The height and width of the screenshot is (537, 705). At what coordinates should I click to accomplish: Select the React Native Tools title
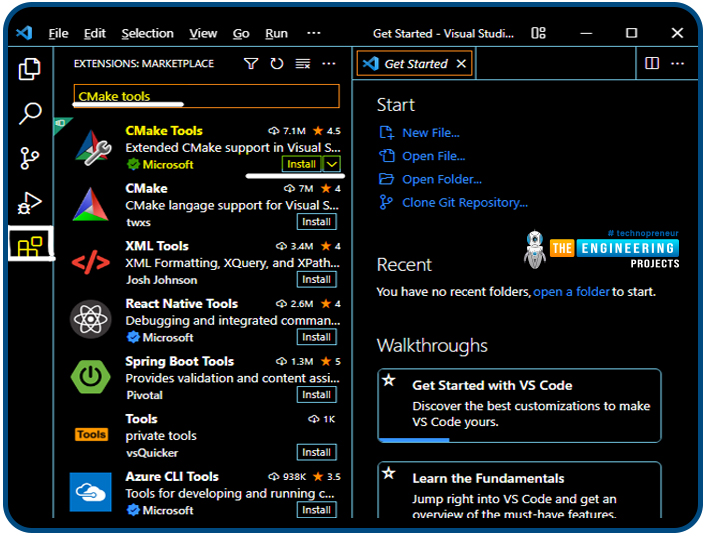[x=182, y=304]
